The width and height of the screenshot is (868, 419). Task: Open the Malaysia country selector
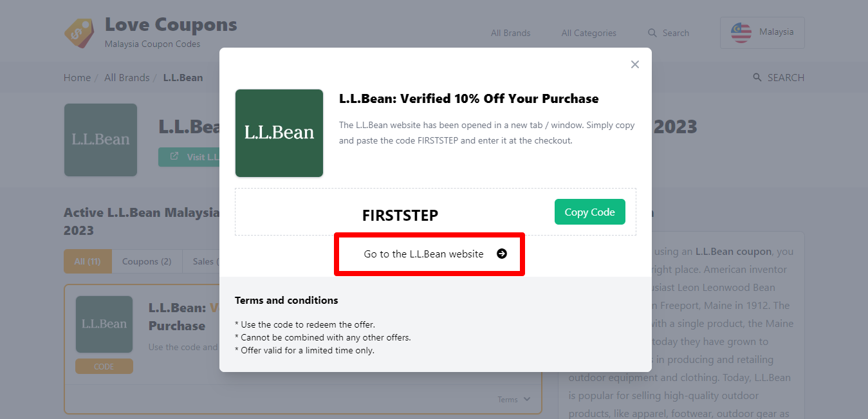click(x=762, y=32)
